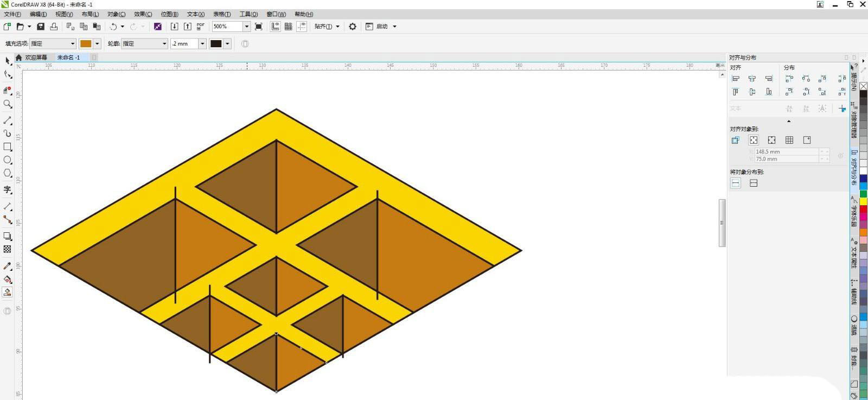Screen dimensions: 868x400
Task: Click the Print icon in toolbar
Action: (54, 26)
